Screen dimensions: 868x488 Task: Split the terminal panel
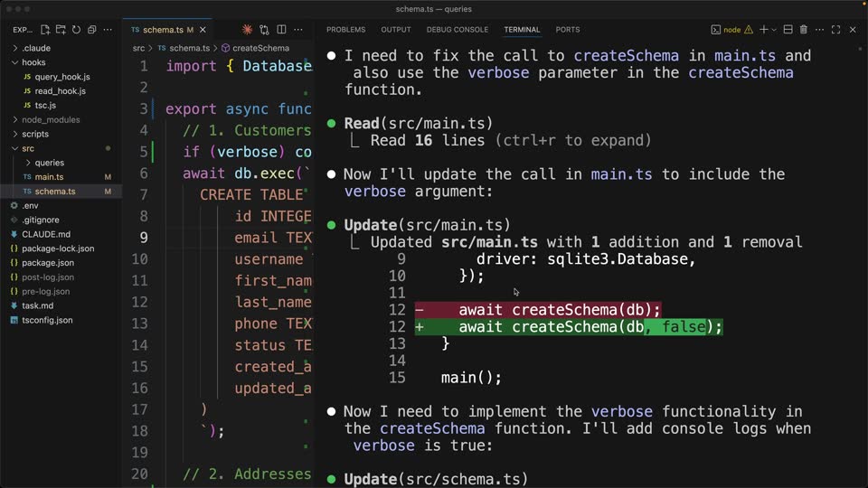point(788,30)
